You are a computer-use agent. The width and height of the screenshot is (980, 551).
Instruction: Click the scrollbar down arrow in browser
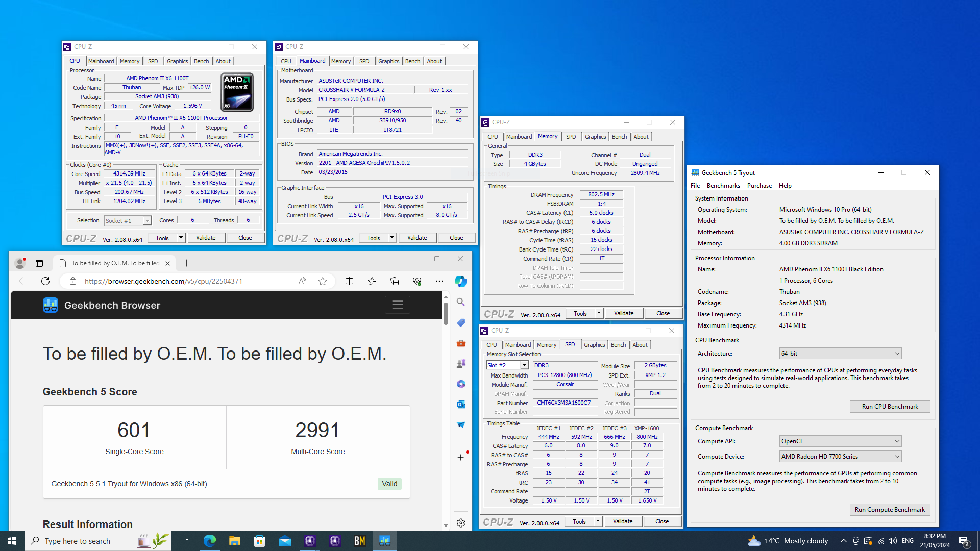tap(446, 525)
